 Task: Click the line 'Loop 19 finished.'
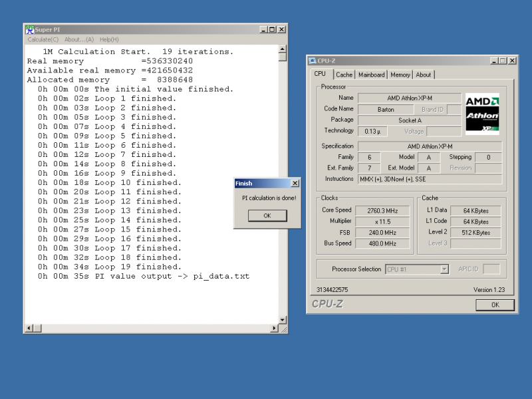pos(110,267)
